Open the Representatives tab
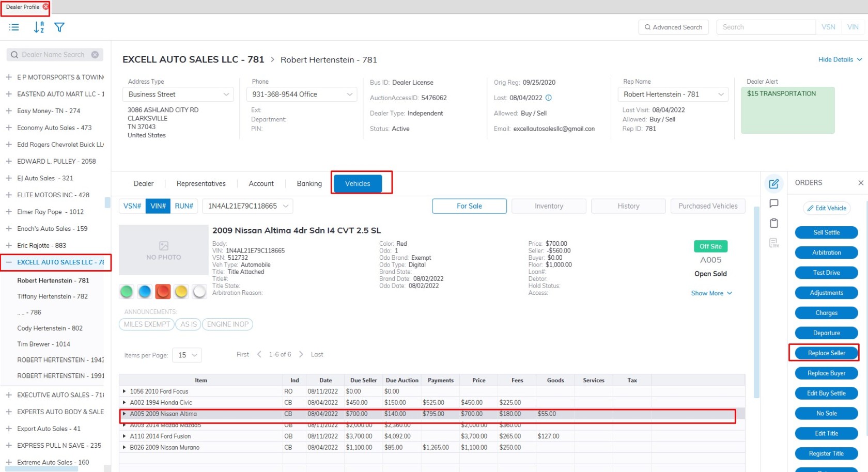 201,184
